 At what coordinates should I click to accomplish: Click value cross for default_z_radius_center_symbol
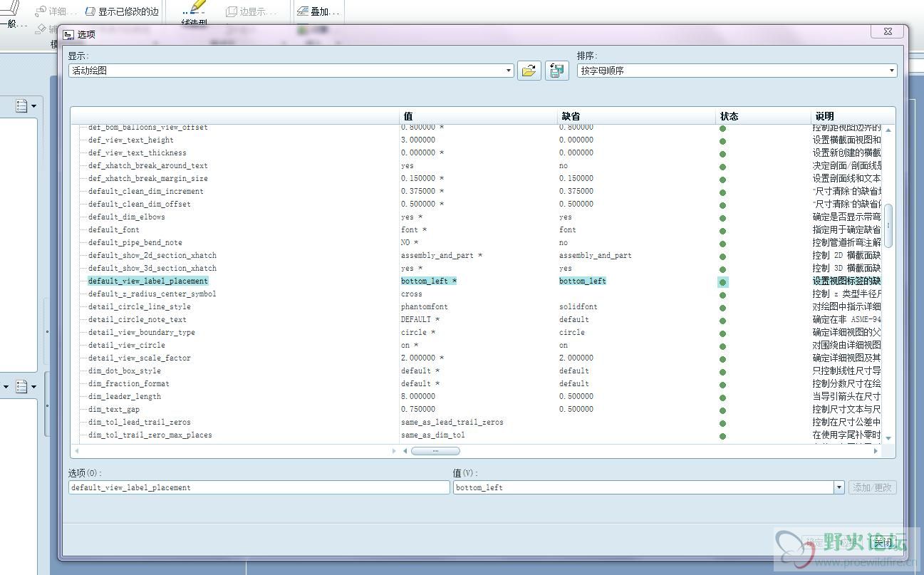(412, 294)
